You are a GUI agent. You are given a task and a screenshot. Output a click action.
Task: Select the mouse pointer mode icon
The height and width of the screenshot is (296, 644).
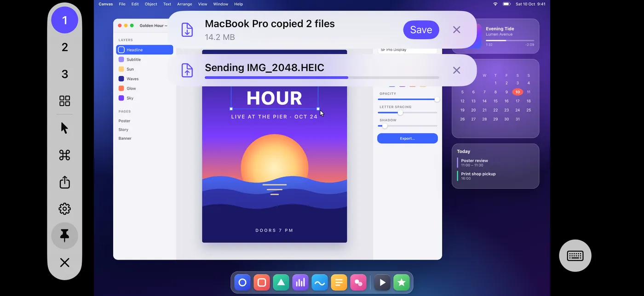[64, 128]
